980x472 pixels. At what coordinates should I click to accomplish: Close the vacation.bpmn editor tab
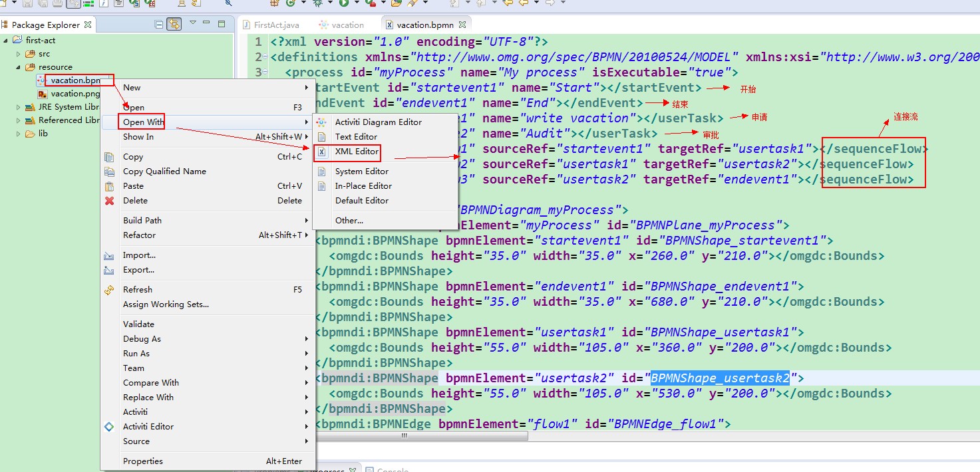click(462, 25)
